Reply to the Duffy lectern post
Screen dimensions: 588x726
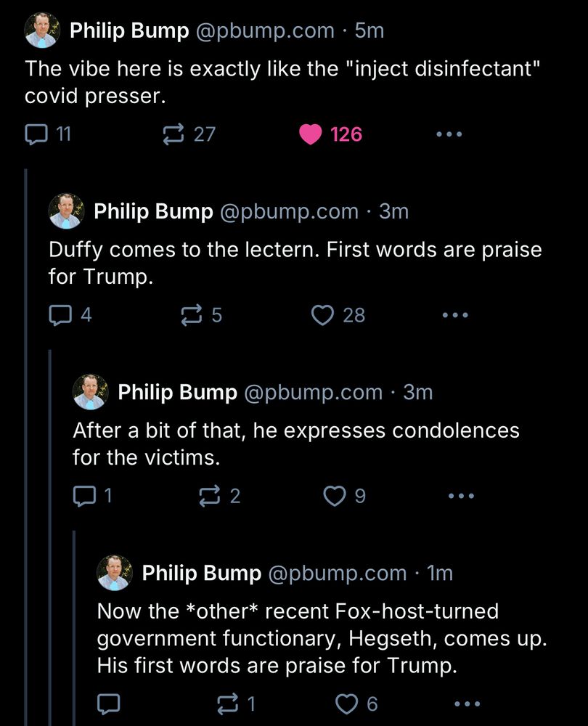click(62, 314)
